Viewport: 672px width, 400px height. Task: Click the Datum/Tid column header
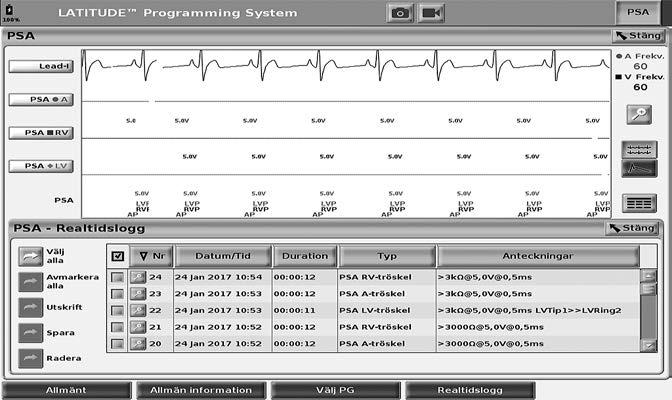pos(223,256)
